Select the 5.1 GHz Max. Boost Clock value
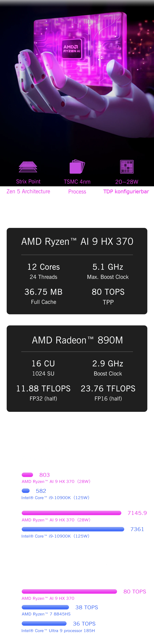154x644 pixels. [x=108, y=267]
